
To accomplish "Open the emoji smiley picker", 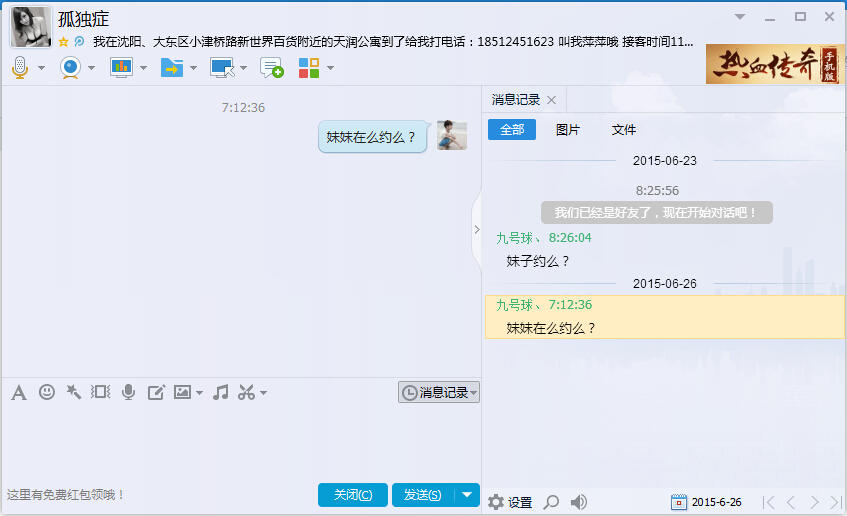I will pos(47,392).
